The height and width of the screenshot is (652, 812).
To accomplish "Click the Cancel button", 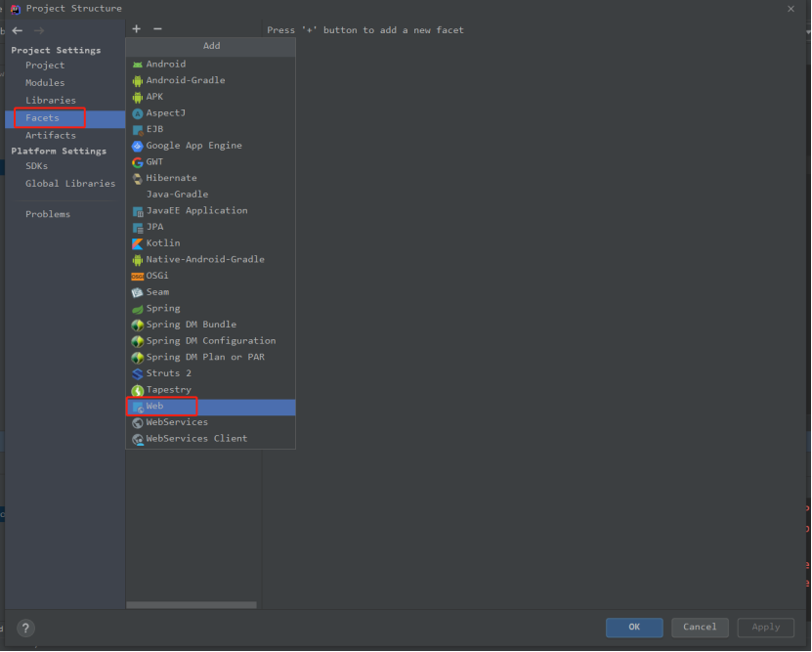I will tap(700, 628).
